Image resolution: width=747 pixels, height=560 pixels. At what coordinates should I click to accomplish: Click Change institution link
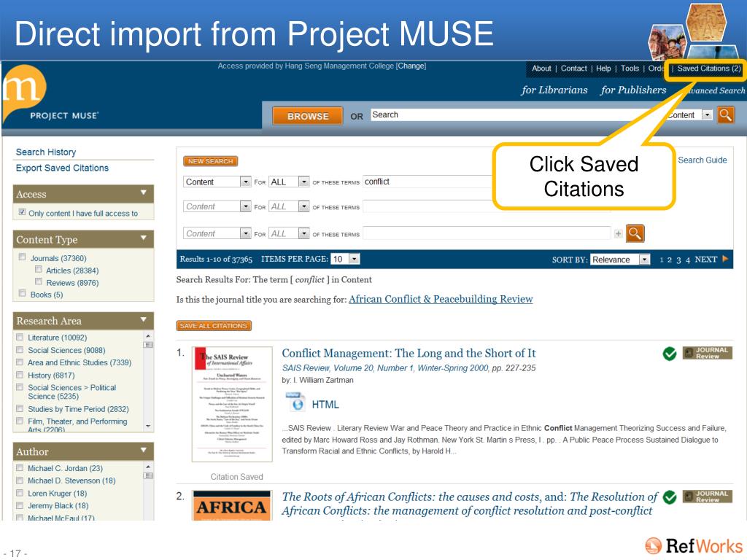coord(411,66)
